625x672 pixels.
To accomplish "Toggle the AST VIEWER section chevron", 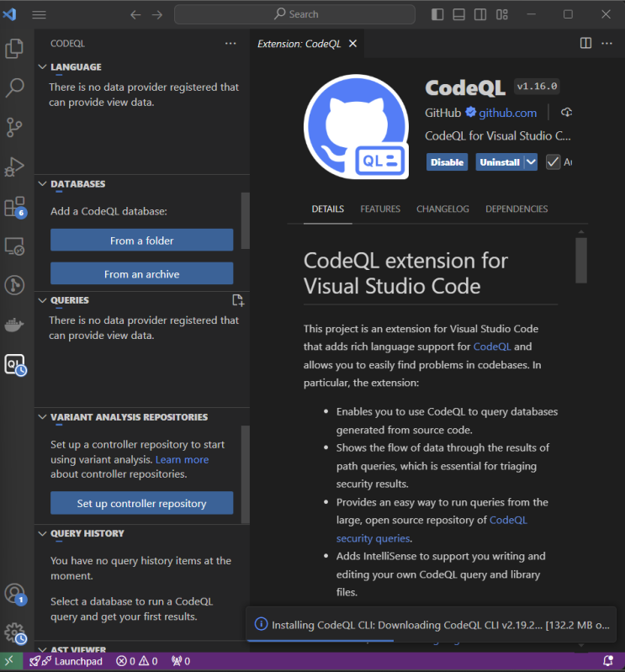I will [42, 649].
